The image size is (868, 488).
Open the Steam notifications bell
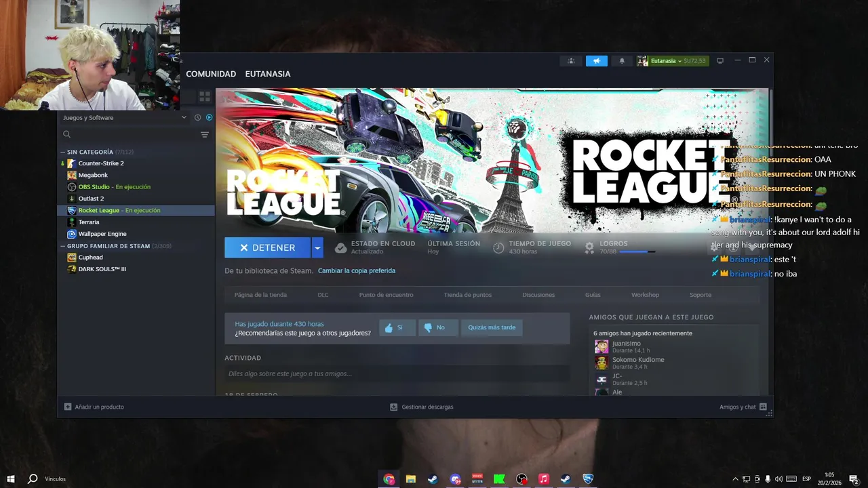pos(622,61)
